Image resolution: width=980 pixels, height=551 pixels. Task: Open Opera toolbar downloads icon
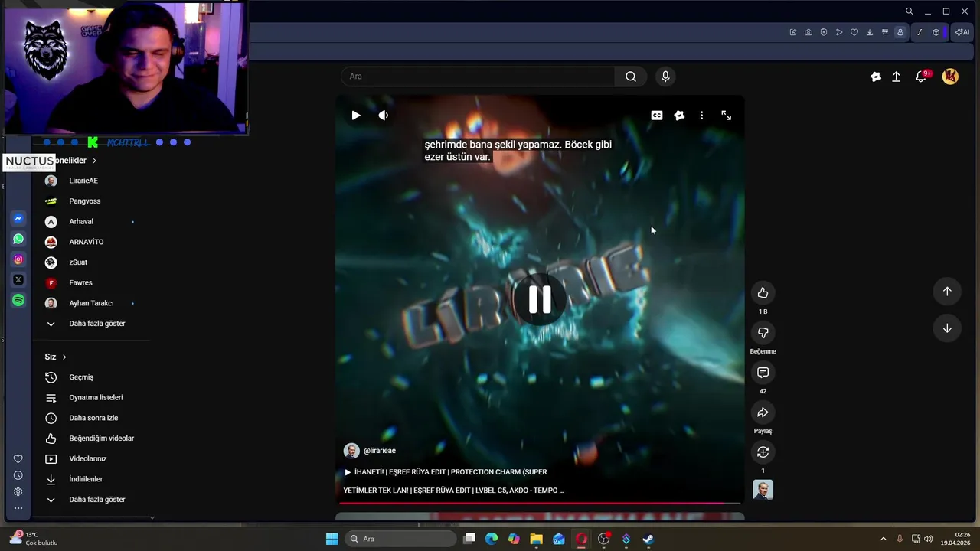click(870, 32)
